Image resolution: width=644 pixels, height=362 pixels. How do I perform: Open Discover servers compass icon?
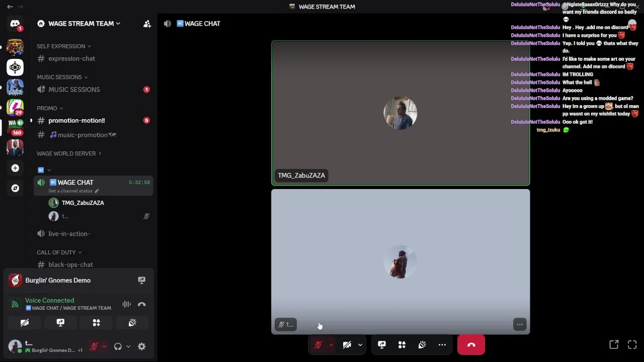coord(15,188)
